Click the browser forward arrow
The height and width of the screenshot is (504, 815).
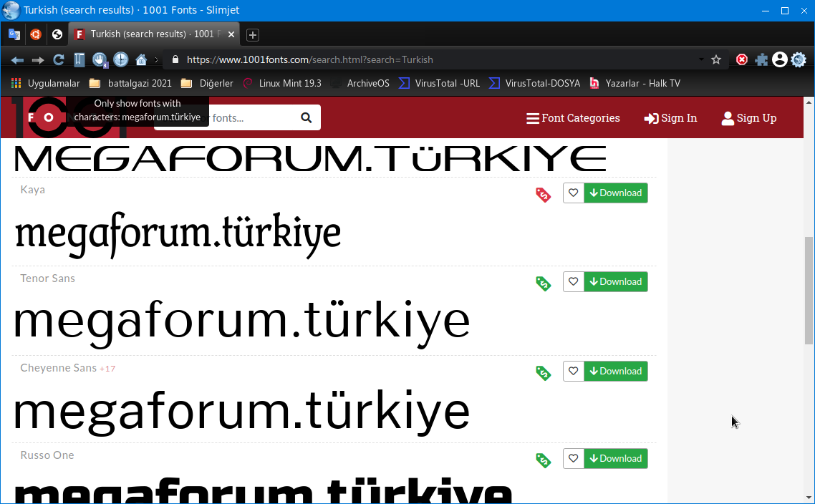(x=38, y=59)
